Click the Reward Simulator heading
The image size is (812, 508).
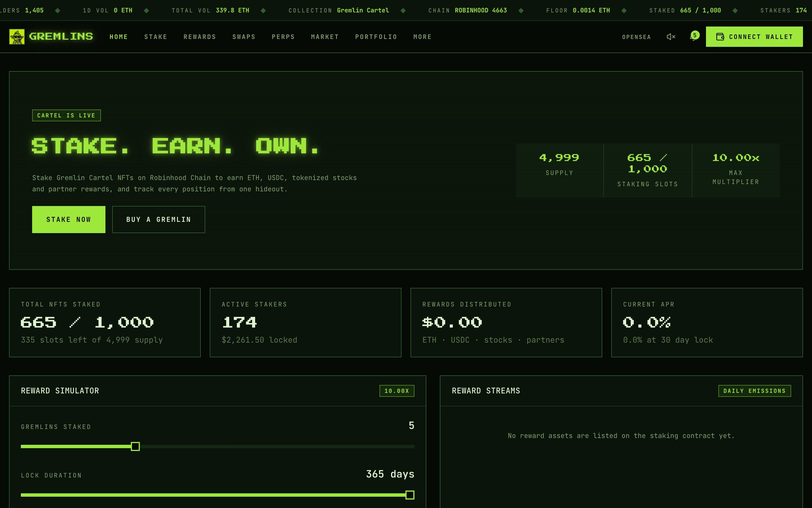pos(60,391)
